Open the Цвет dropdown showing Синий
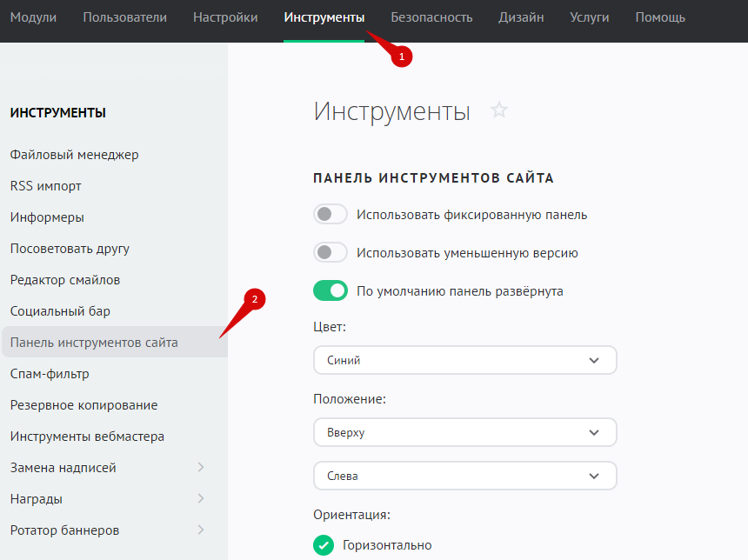This screenshot has width=748, height=560. (x=464, y=360)
